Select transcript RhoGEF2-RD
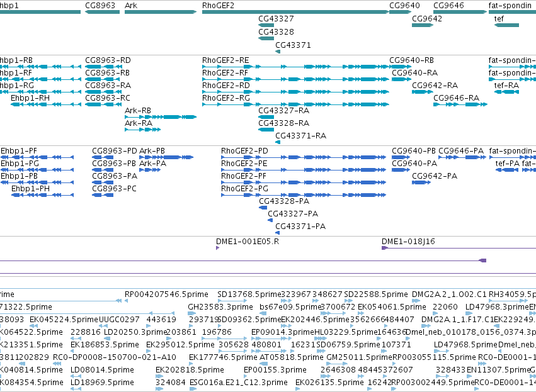The image size is (536, 392). point(226,86)
